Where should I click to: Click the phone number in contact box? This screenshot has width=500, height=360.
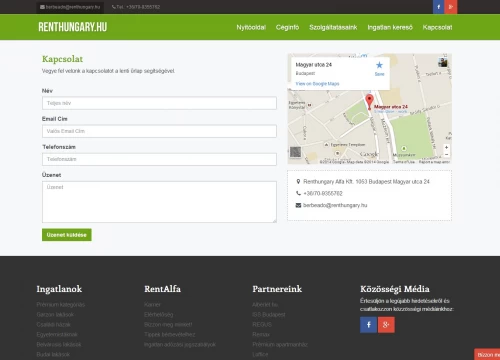323,193
